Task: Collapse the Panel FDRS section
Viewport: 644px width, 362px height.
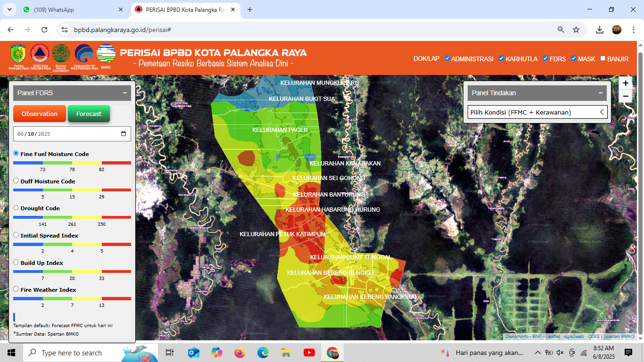Action: [125, 93]
